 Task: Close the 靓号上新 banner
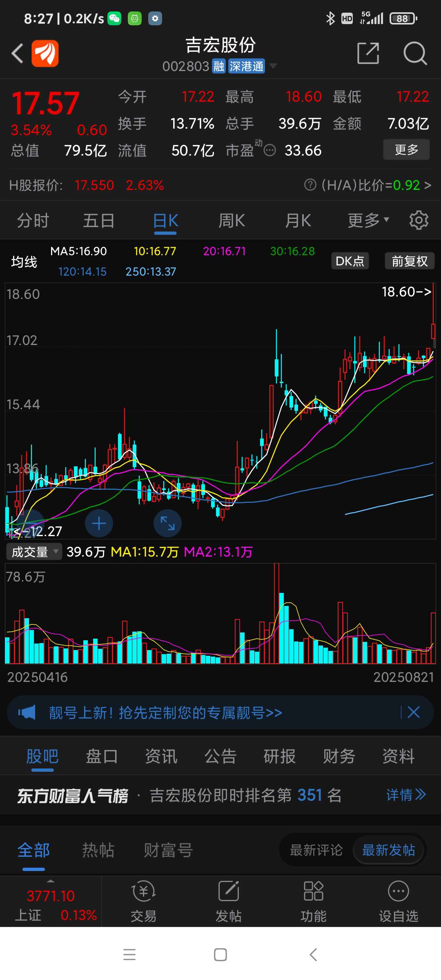pos(414,713)
